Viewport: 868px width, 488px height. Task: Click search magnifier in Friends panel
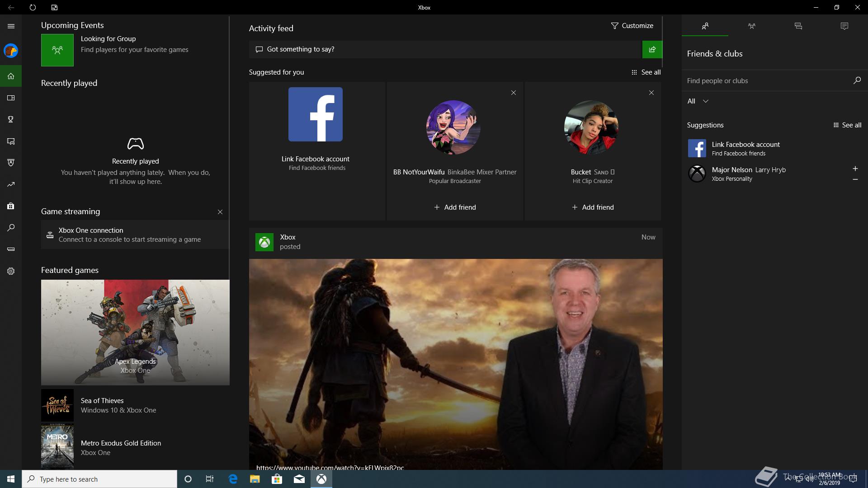point(857,80)
